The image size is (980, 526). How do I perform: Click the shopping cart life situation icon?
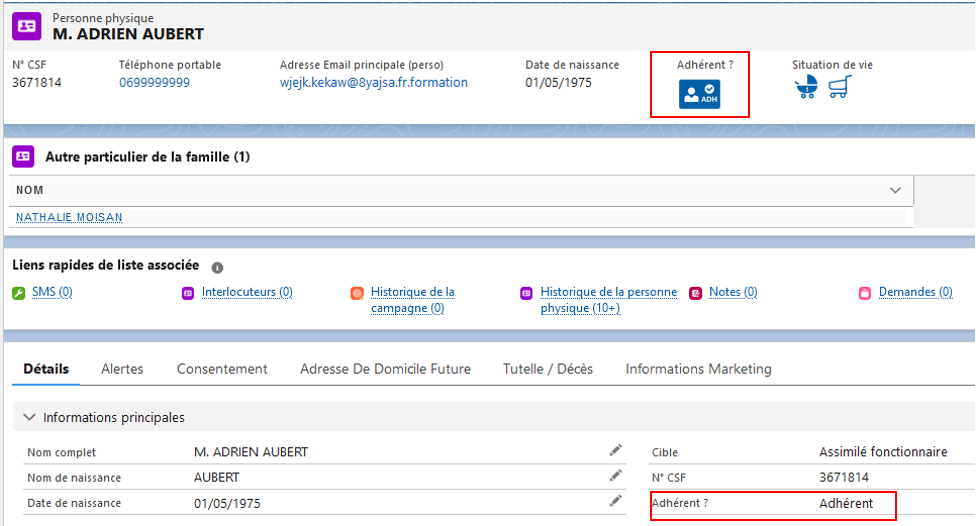[840, 88]
